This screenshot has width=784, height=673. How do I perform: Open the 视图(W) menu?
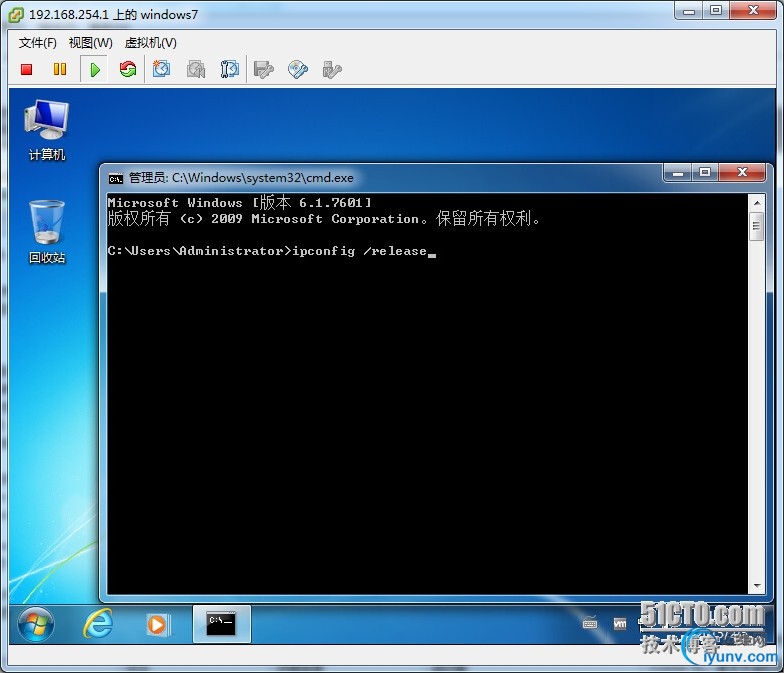coord(90,43)
